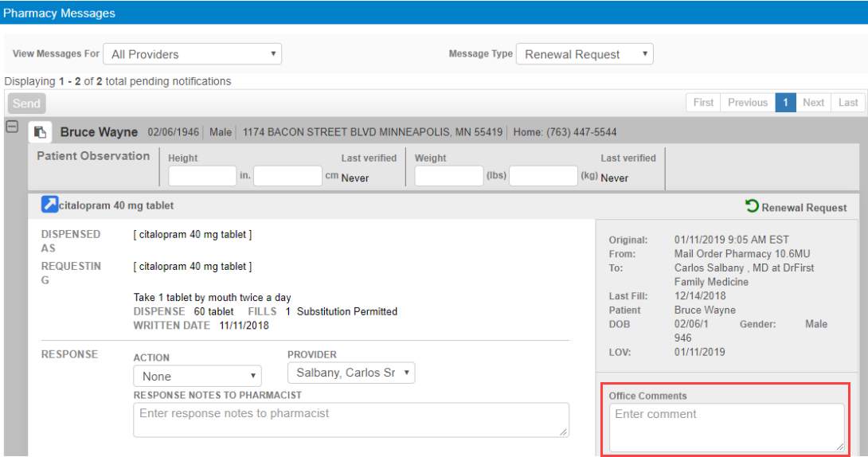Click the Mail Order Pharmacy 10.6MU text
868x457 pixels.
742,254
